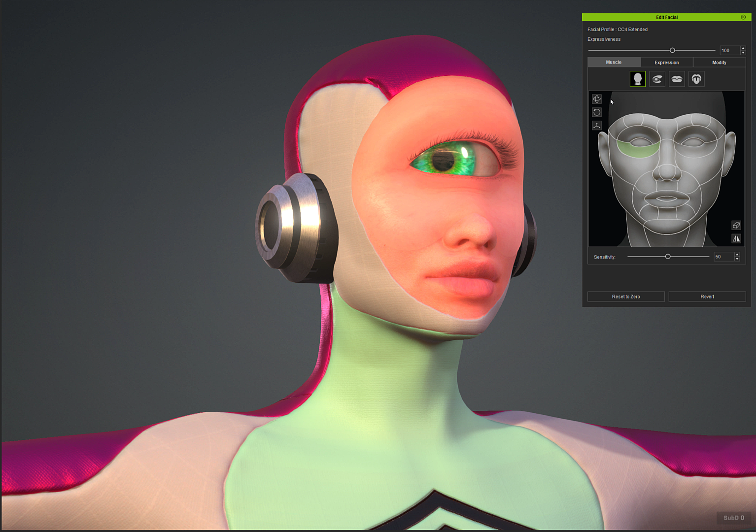Click the Expressiveness slider handle
Screen dimensions: 756x532
pyautogui.click(x=672, y=50)
